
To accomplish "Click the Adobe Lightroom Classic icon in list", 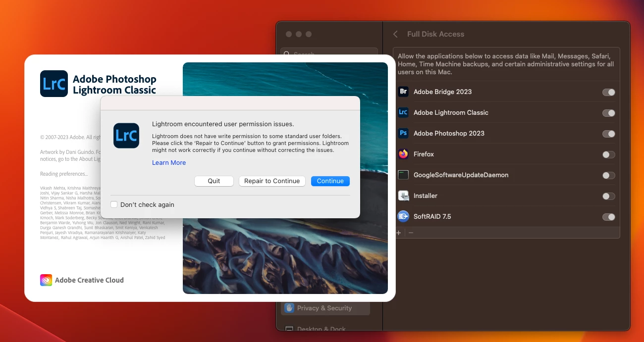I will pyautogui.click(x=403, y=112).
